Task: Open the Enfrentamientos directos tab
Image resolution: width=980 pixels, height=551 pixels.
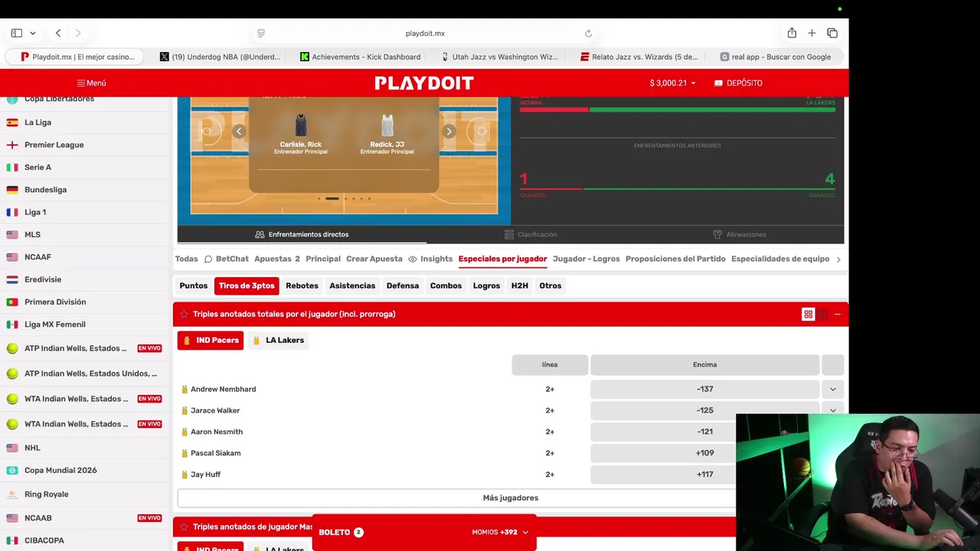Action: tap(302, 234)
